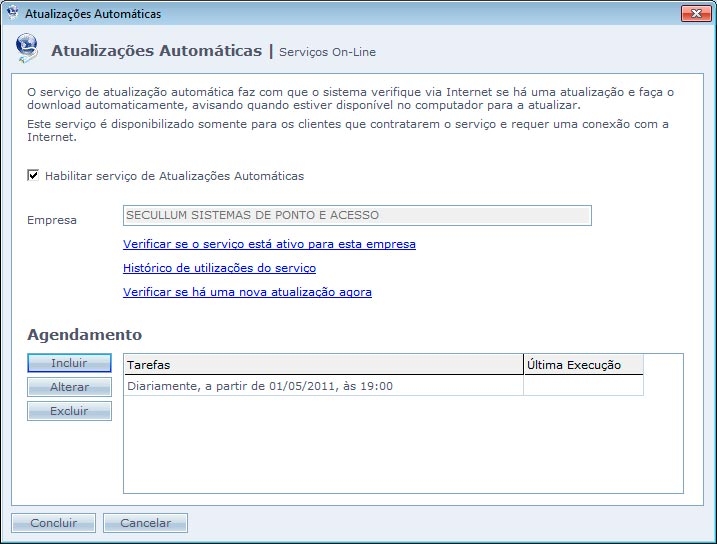Click Verificar se há uma nova atualização agora
Image resolution: width=717 pixels, height=544 pixels.
[x=247, y=292]
